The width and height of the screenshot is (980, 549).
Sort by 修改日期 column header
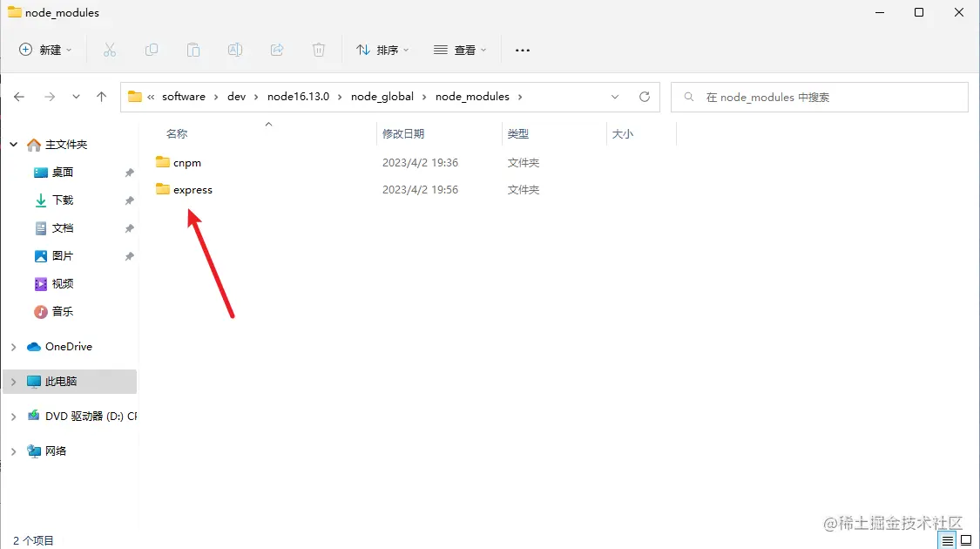(x=403, y=133)
